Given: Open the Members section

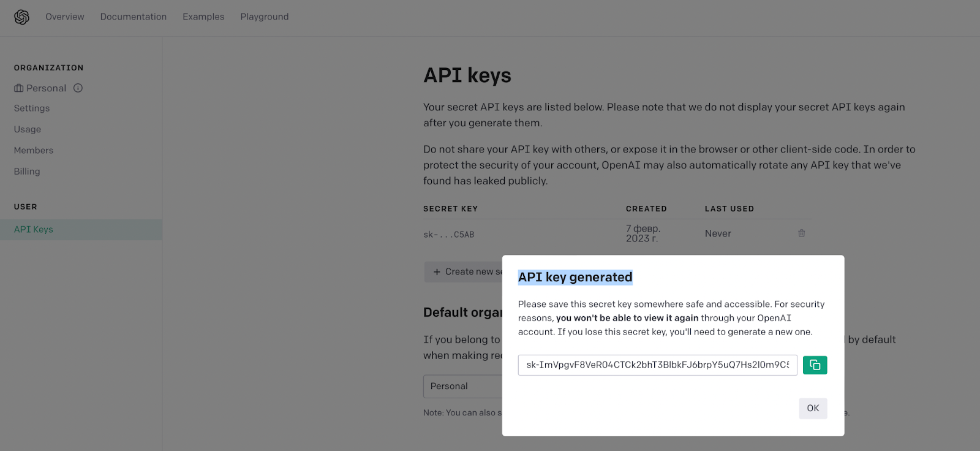Looking at the screenshot, I should tap(34, 151).
